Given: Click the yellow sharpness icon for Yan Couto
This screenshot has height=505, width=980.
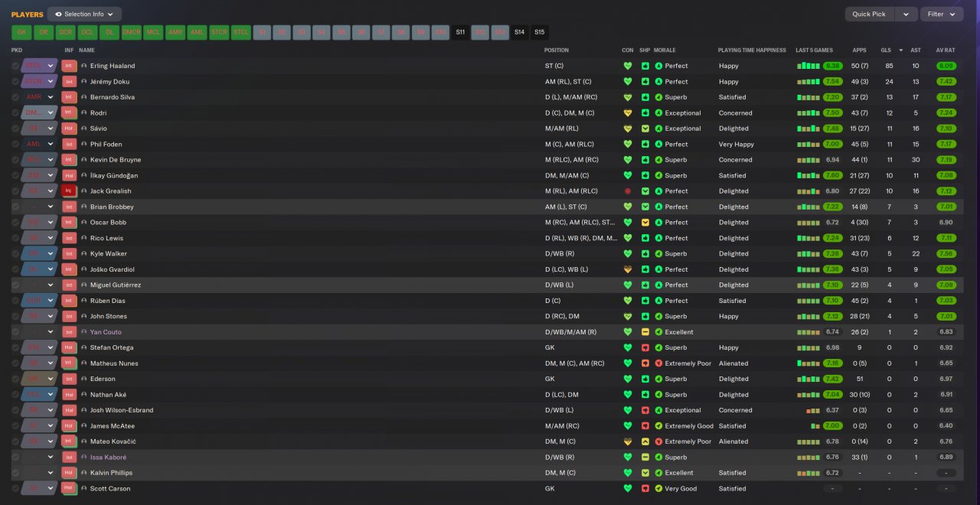Looking at the screenshot, I should coord(645,332).
